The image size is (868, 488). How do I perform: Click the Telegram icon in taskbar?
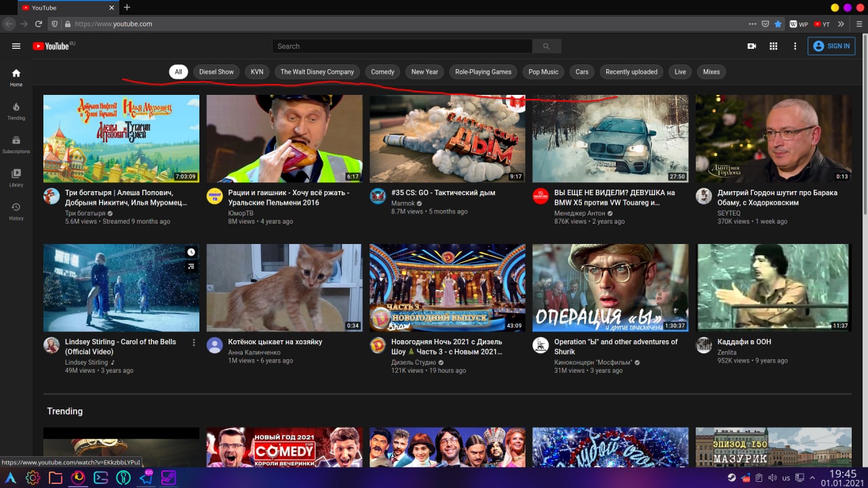(x=146, y=478)
